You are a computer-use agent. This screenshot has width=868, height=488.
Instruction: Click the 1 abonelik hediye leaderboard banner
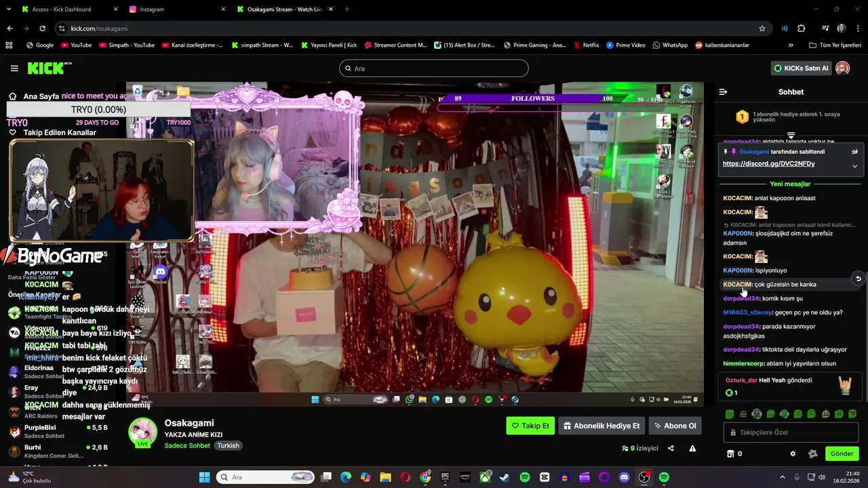[791, 117]
